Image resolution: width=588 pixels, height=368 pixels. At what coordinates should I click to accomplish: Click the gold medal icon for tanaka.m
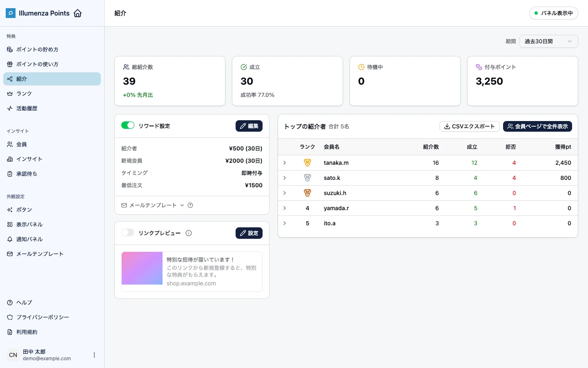307,163
